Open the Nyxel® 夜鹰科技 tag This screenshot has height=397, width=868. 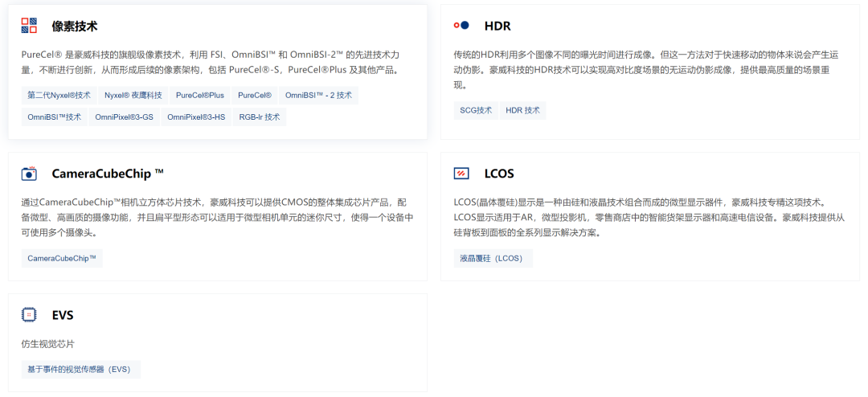coord(133,96)
